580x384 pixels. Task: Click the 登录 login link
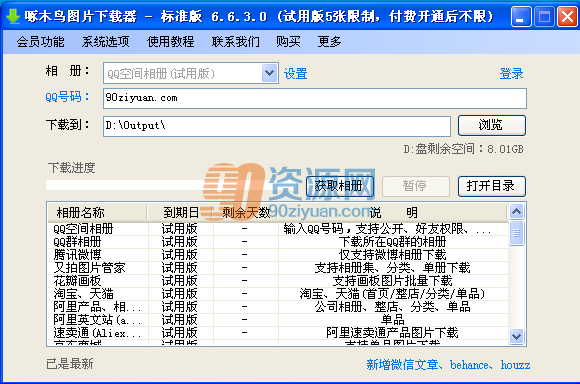[x=511, y=74]
